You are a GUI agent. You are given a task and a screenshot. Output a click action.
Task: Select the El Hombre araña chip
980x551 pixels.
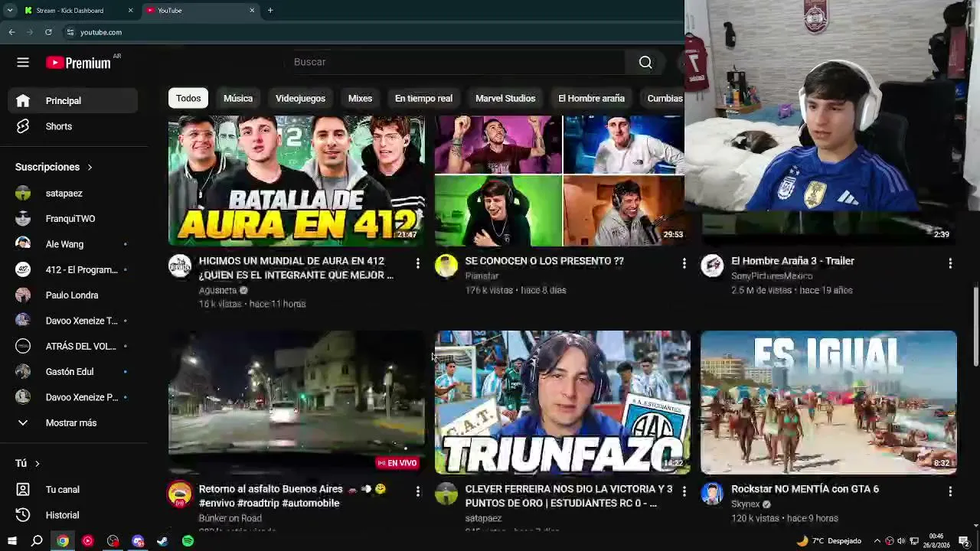591,98
